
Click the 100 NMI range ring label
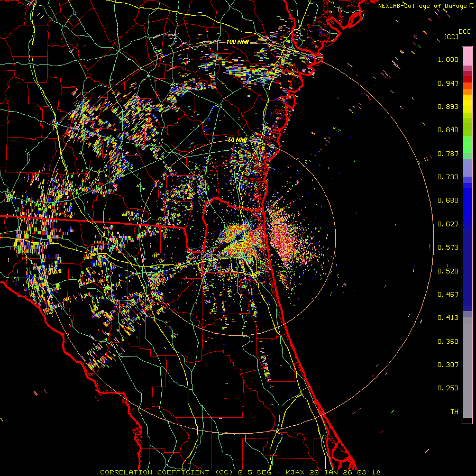(237, 42)
